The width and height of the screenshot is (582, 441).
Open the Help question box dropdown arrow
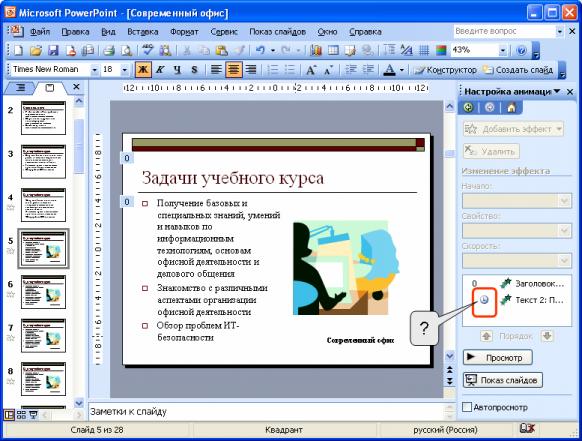coord(560,31)
